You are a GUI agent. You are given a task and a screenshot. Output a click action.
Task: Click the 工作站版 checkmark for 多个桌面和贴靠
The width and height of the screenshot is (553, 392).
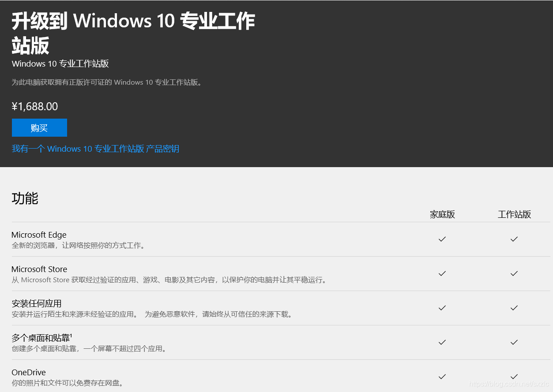(x=514, y=342)
